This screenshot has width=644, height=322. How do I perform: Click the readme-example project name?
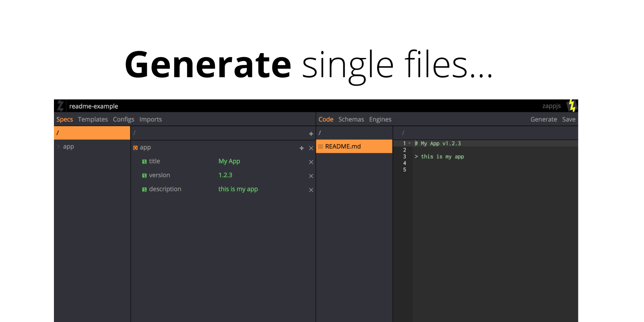click(94, 106)
